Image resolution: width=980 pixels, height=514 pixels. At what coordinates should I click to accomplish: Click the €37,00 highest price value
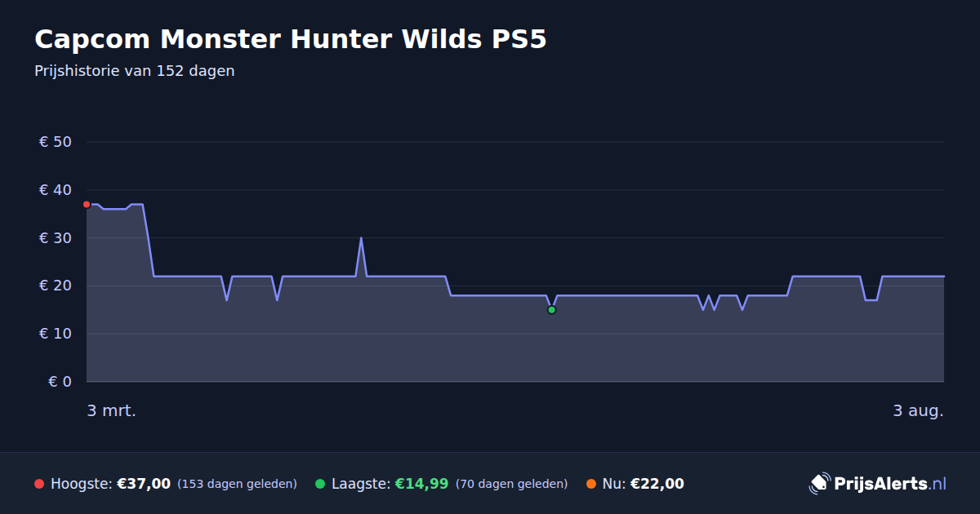click(x=144, y=484)
